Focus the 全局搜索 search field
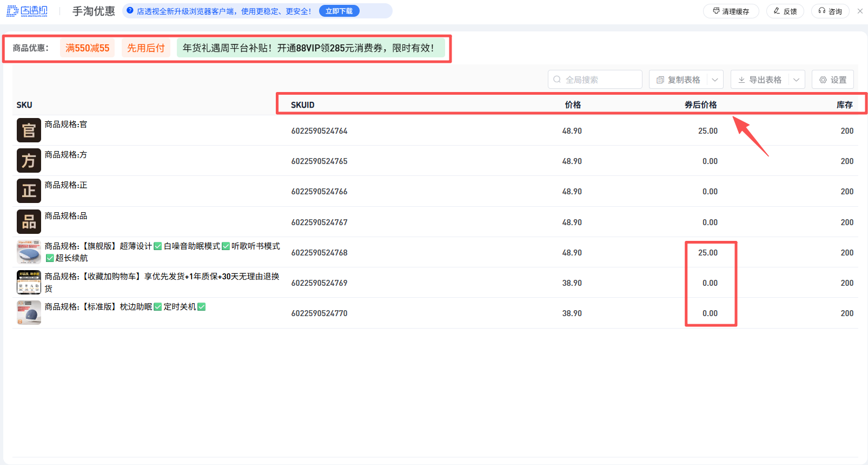This screenshot has height=465, width=868. tap(595, 80)
